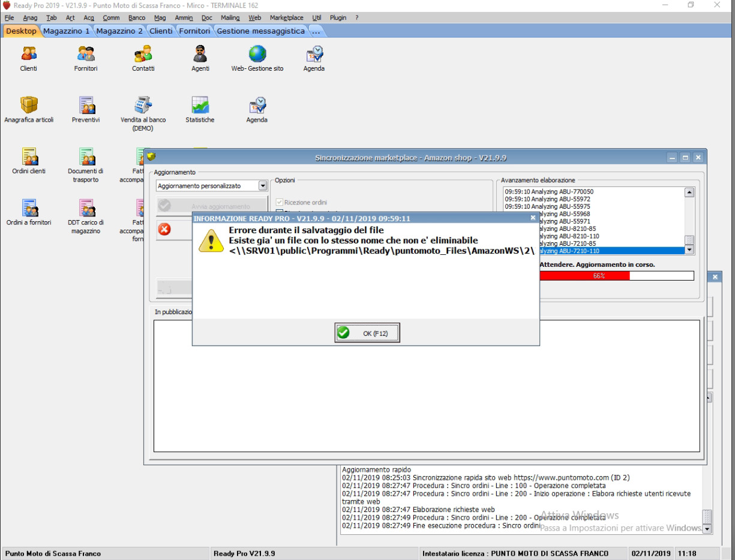Open DDT carico di magazzino icon
The width and height of the screenshot is (735, 560).
86,207
